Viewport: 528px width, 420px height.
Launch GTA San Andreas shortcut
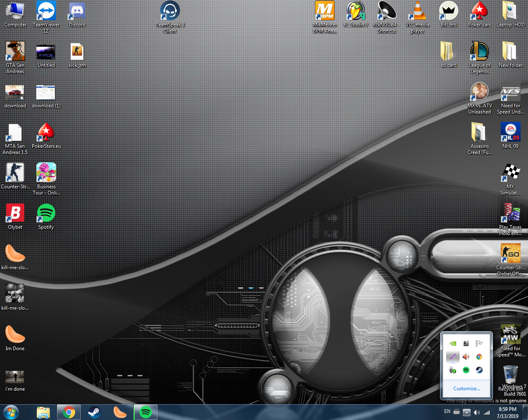(15, 57)
